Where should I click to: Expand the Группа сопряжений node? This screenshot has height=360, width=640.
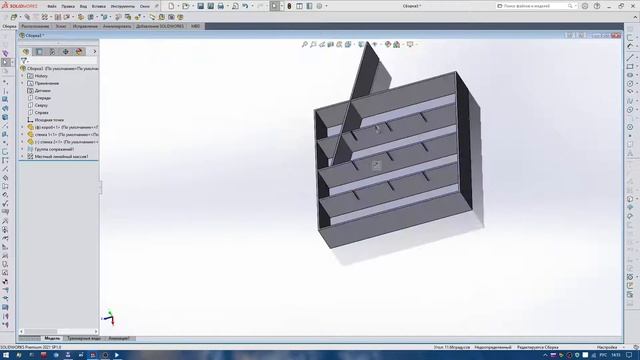point(22,149)
